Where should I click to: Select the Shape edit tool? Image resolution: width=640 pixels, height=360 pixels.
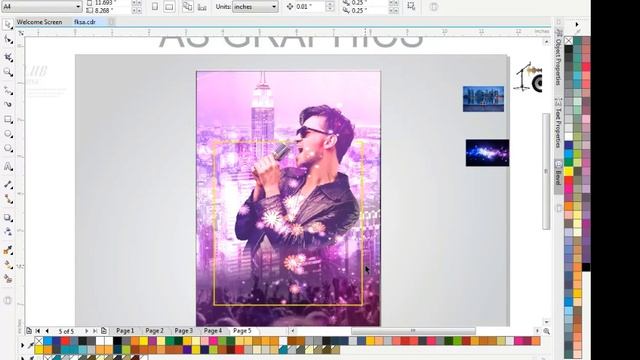tap(8, 40)
